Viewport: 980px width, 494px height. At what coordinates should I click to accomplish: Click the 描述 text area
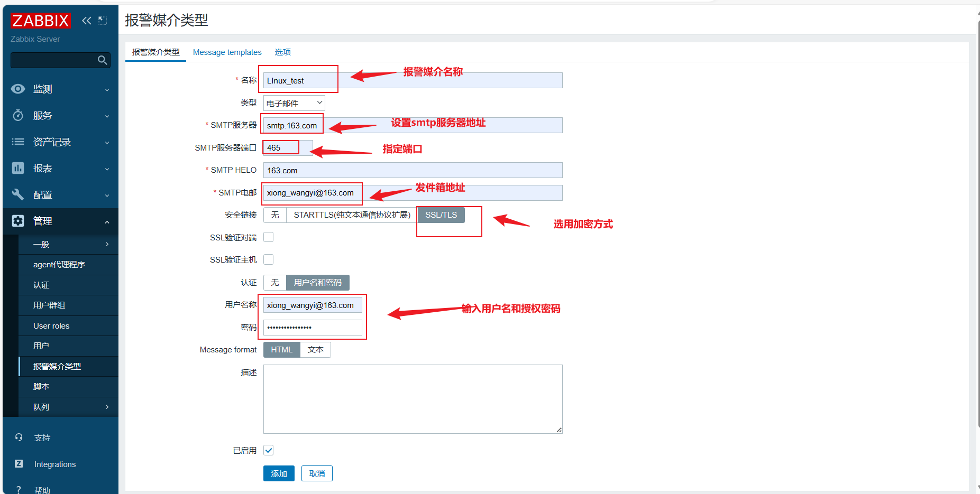tap(413, 399)
